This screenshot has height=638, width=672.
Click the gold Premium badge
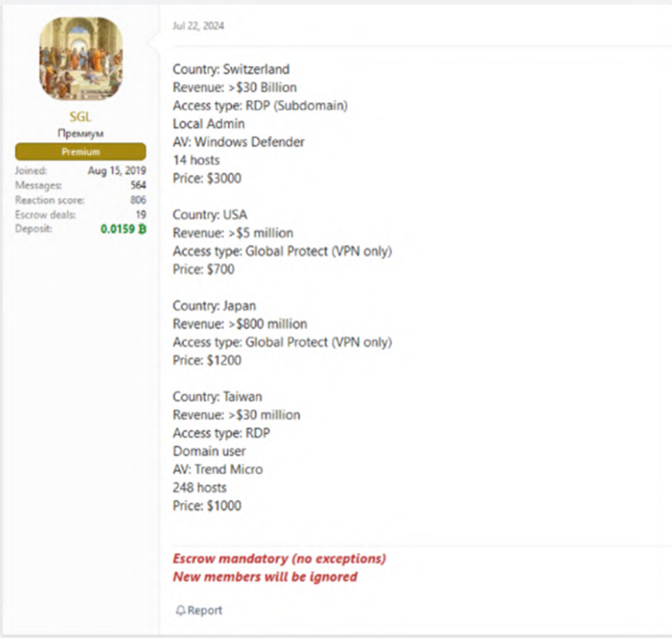tap(80, 152)
